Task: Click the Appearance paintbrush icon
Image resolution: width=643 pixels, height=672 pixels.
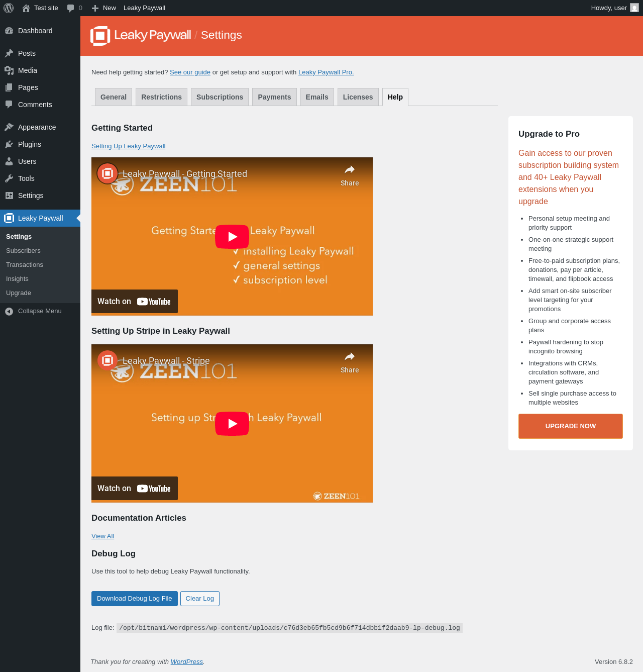Action: [x=9, y=127]
